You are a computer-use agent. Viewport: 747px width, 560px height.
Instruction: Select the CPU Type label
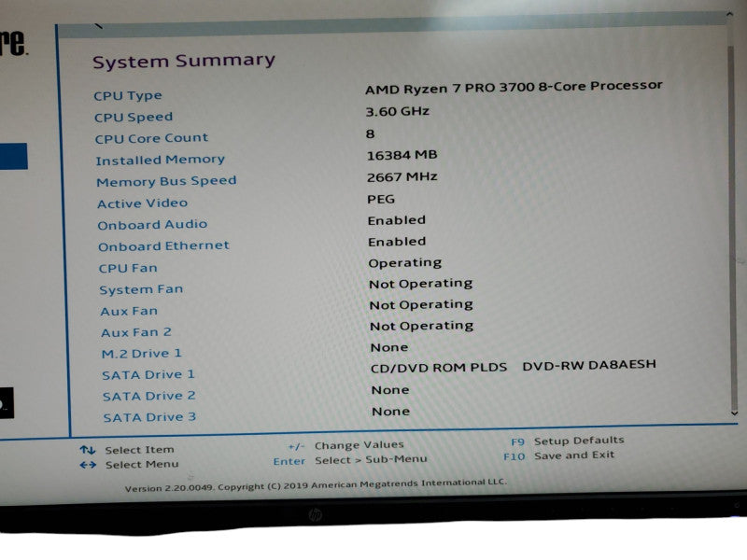point(128,96)
